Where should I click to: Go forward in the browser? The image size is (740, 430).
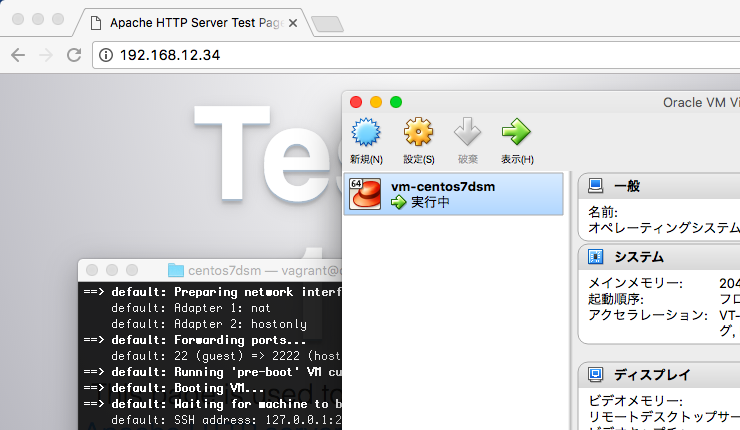point(46,55)
